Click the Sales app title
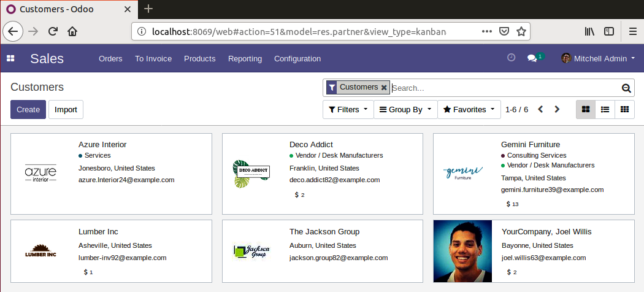644x292 pixels. (x=47, y=59)
